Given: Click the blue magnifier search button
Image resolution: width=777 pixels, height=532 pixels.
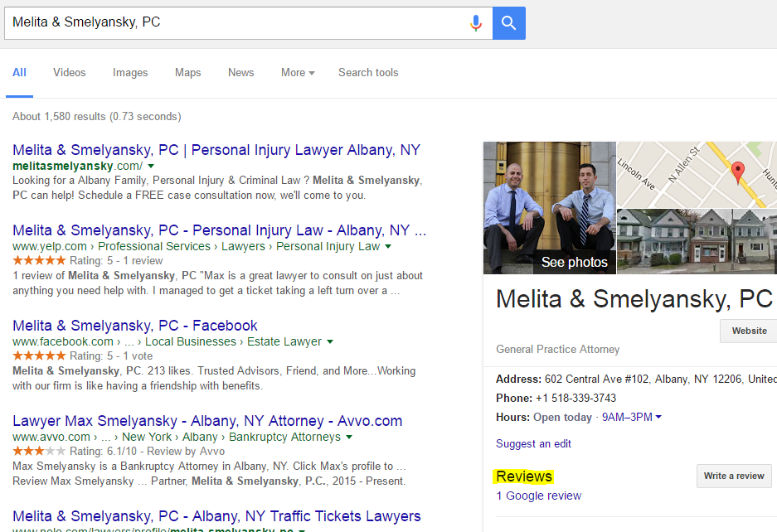Looking at the screenshot, I should (509, 23).
